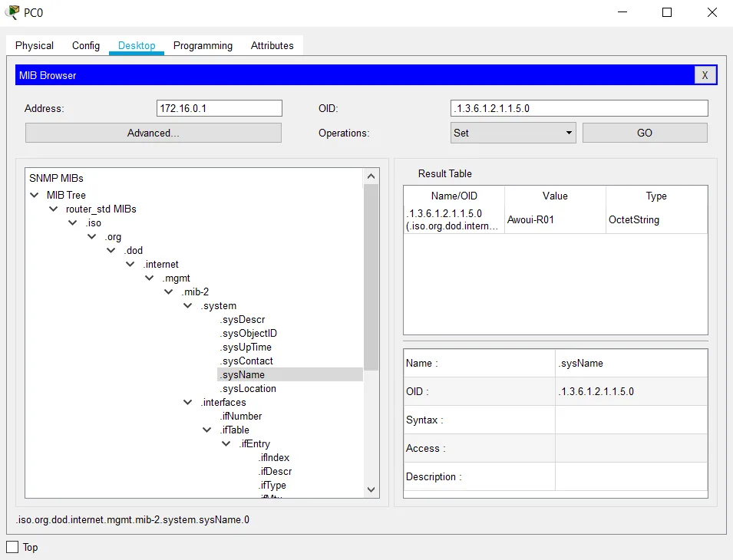The height and width of the screenshot is (560, 733).
Task: Collapse the .mgmt tree node
Action: (149, 278)
